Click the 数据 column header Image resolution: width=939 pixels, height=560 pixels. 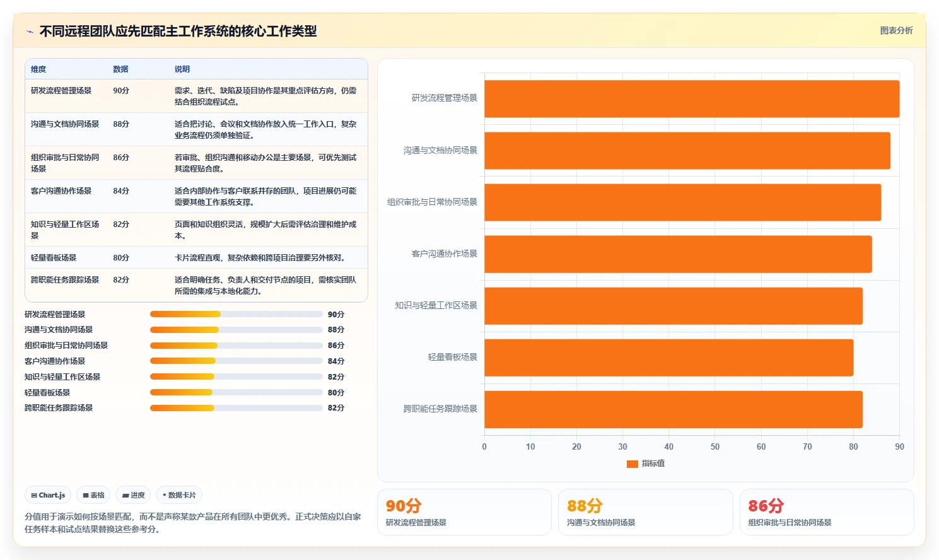pos(120,69)
